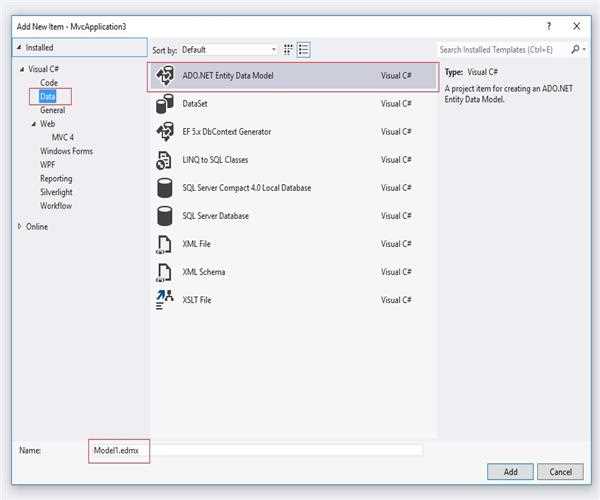Open the Windows Forms category
This screenshot has height=500, width=600.
tap(66, 151)
